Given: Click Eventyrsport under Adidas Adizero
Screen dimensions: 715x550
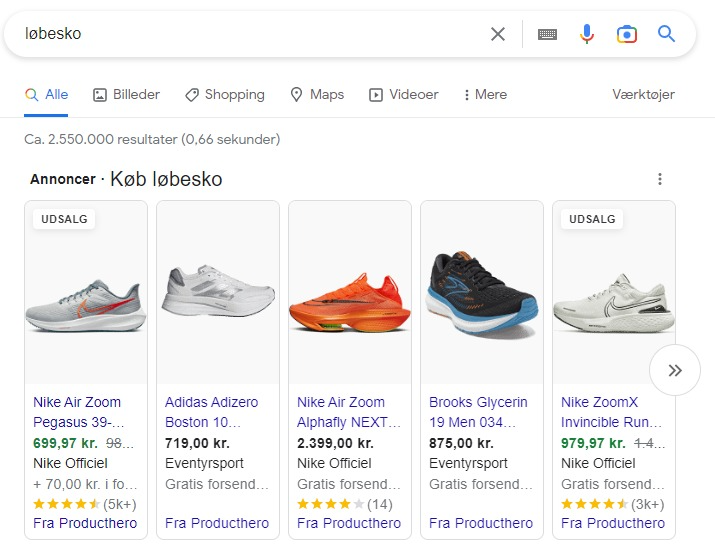Looking at the screenshot, I should coord(204,463).
